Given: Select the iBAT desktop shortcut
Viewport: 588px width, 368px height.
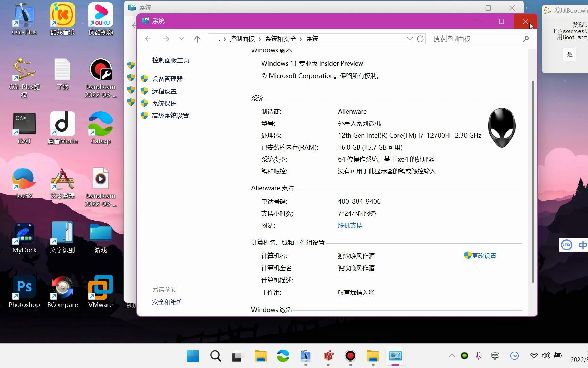Looking at the screenshot, I should click(x=24, y=128).
